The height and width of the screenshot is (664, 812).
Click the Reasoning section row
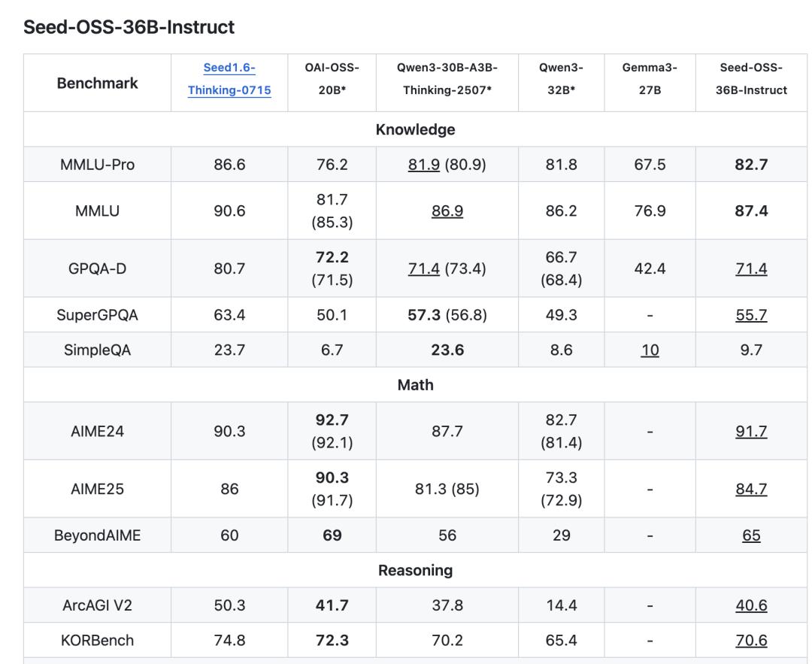(415, 570)
